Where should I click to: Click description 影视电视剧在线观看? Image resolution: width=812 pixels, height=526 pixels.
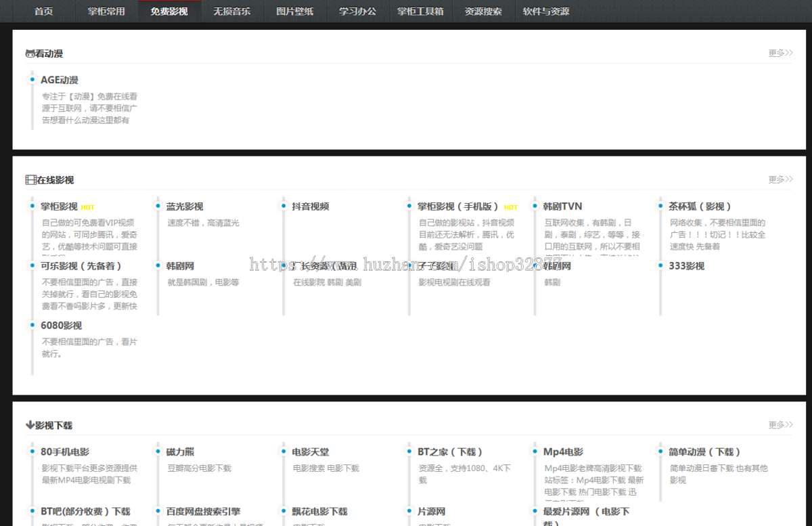click(x=455, y=282)
